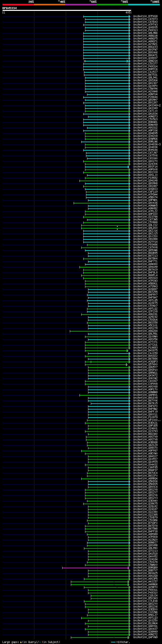
Task: Click the Large gaps legend text
Action: click(31, 642)
